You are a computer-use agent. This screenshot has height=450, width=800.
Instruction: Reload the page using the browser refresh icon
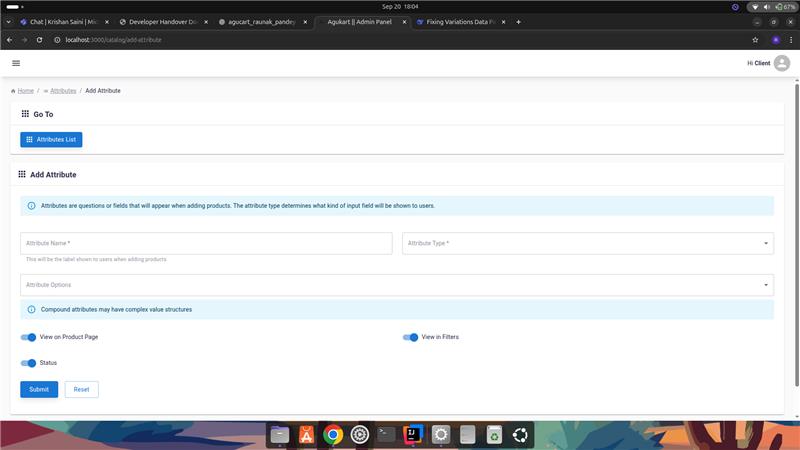[40, 40]
